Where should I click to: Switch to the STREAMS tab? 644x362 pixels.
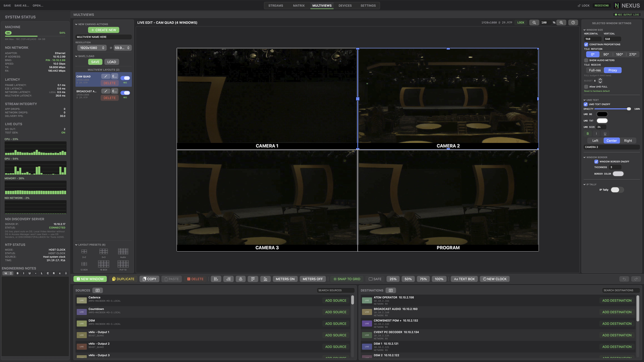coord(276,6)
